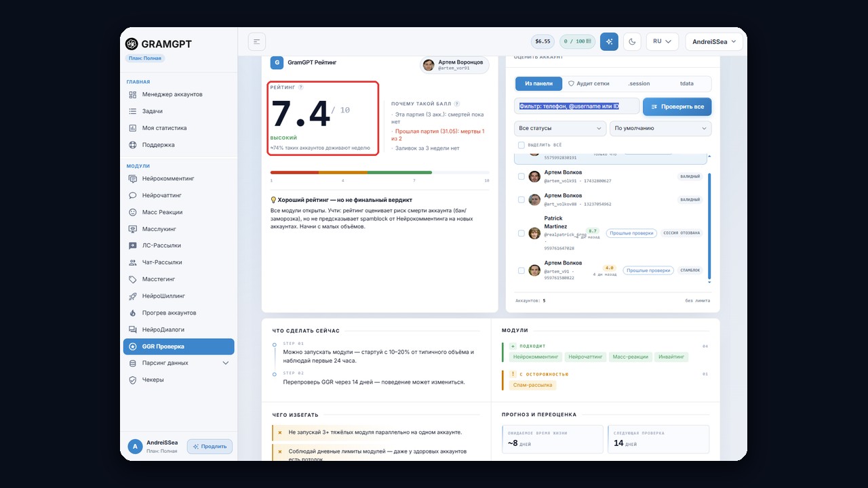Screen dimensions: 868x488
Task: Open the По умолчанию sort dropdown
Action: [661, 128]
